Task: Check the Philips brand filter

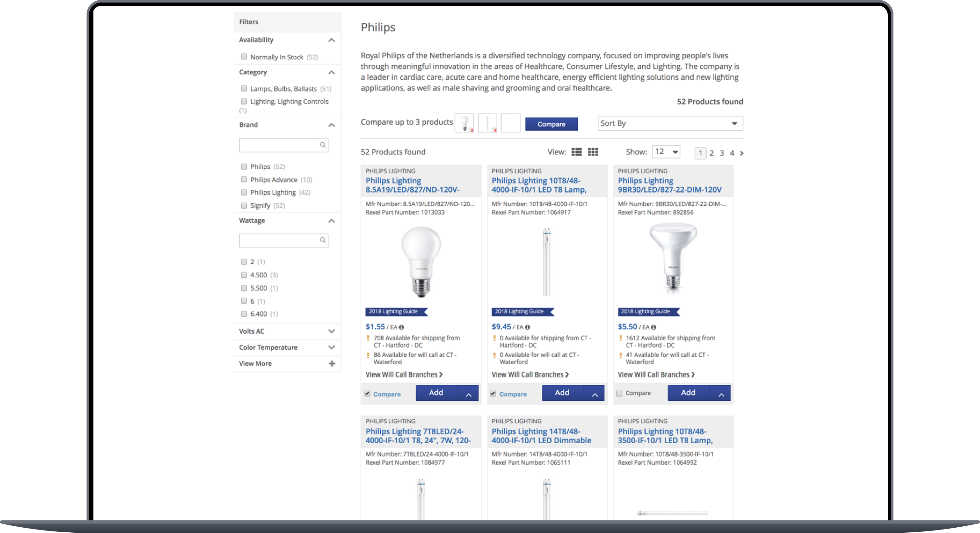Action: click(244, 166)
